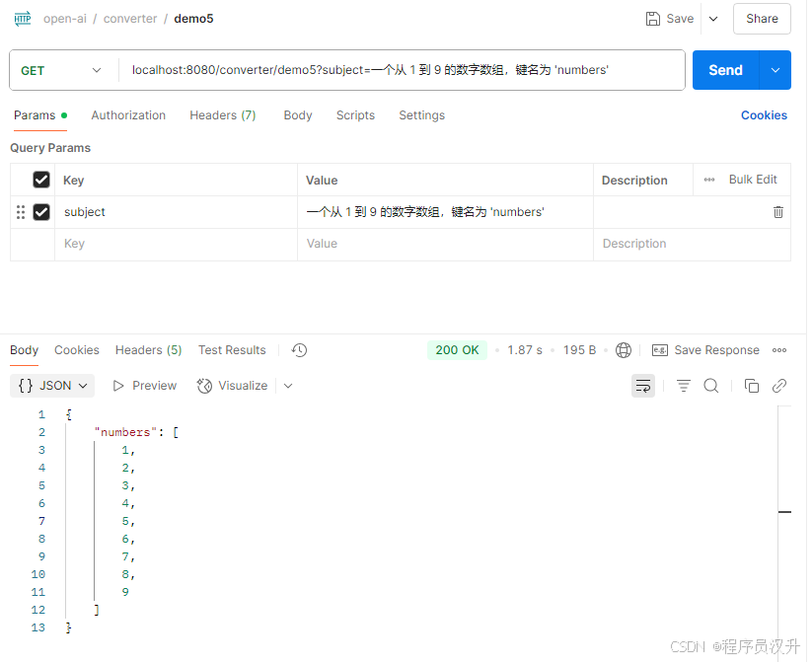
Task: Click the globe network info icon
Action: 623,350
